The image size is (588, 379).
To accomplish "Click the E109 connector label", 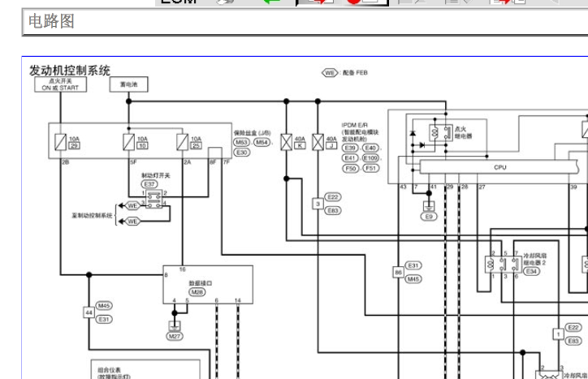I will [x=371, y=158].
